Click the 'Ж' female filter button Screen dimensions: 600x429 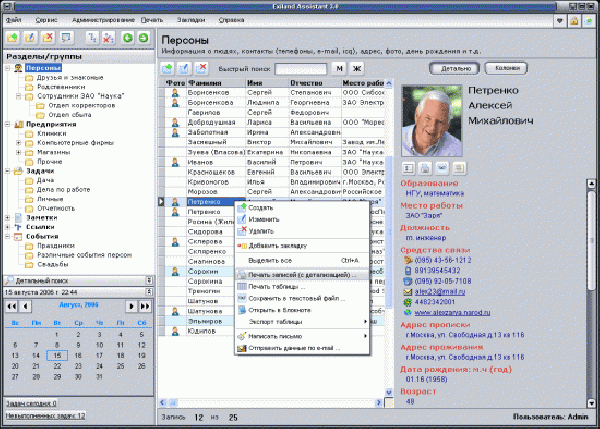[x=356, y=68]
